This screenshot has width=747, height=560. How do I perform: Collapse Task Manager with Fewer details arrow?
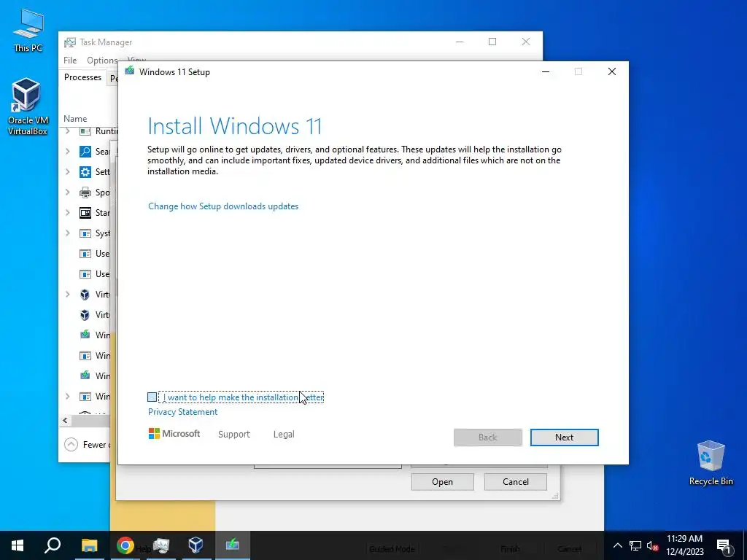[x=71, y=444]
